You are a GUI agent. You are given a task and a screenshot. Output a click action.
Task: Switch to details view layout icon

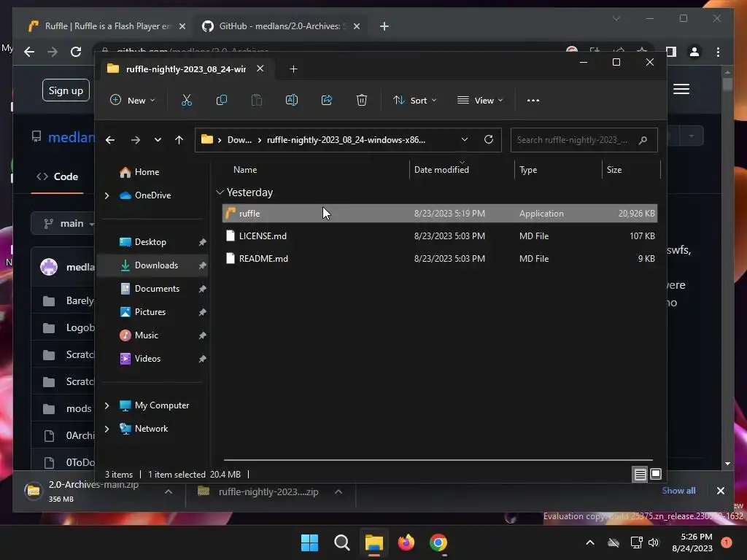pos(640,474)
